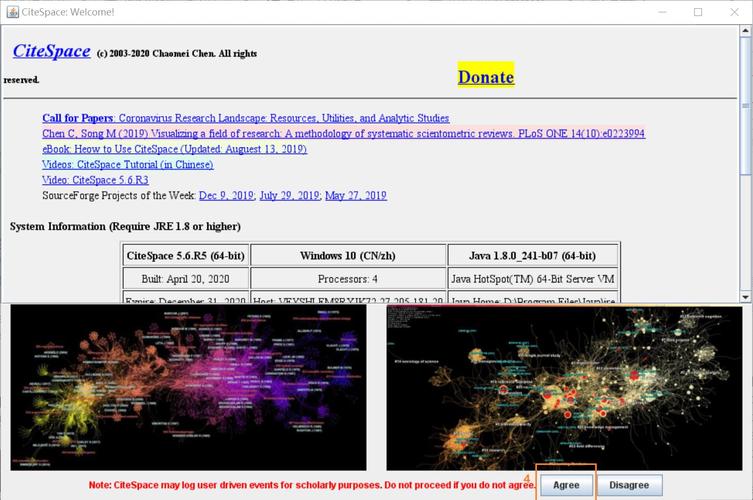Open the Video: CiteSpace 5.6.R3 link

[95, 180]
